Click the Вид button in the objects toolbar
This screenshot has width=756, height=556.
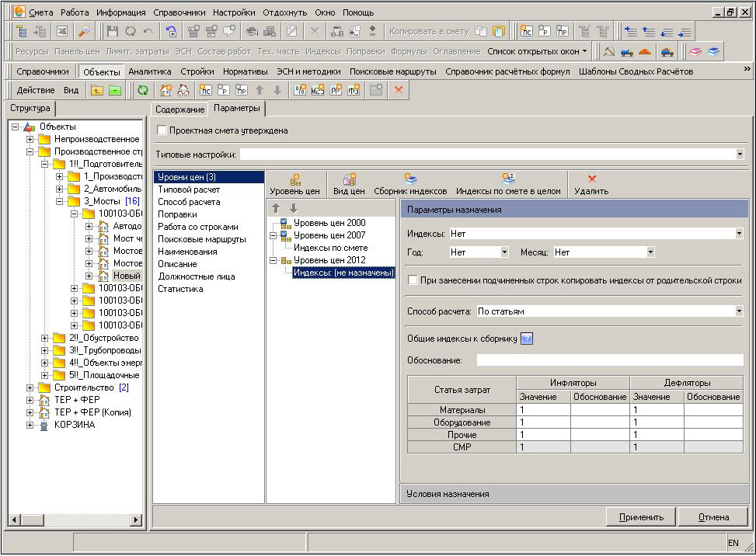tap(71, 90)
